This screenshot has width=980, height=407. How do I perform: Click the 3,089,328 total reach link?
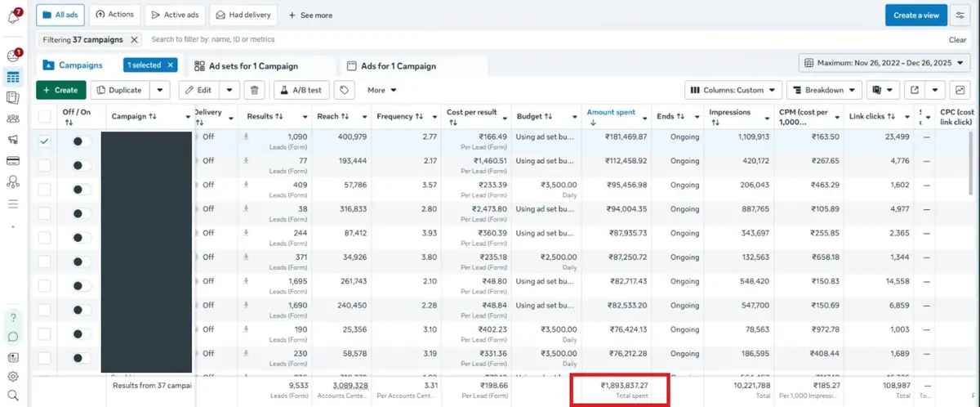pos(350,385)
